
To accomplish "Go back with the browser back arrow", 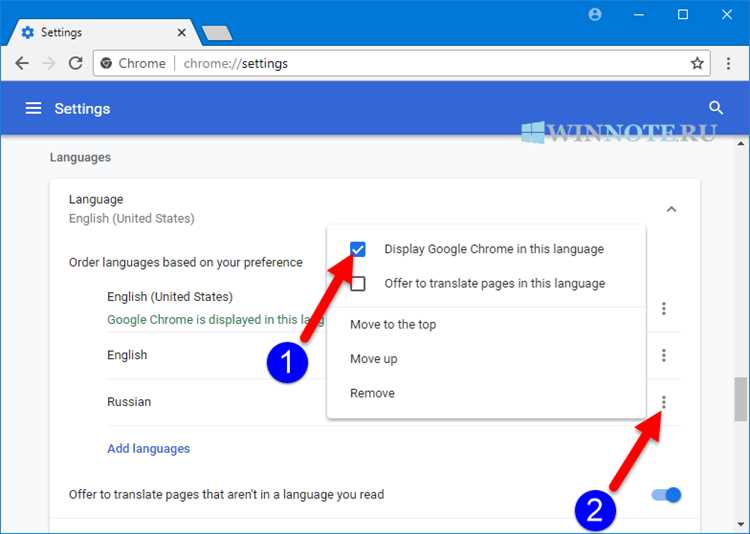I will pyautogui.click(x=22, y=63).
